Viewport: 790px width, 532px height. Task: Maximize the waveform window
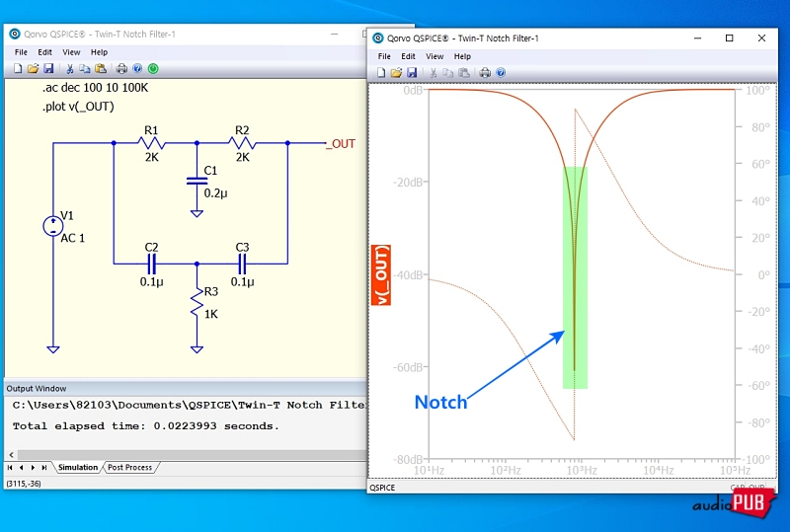[x=729, y=38]
